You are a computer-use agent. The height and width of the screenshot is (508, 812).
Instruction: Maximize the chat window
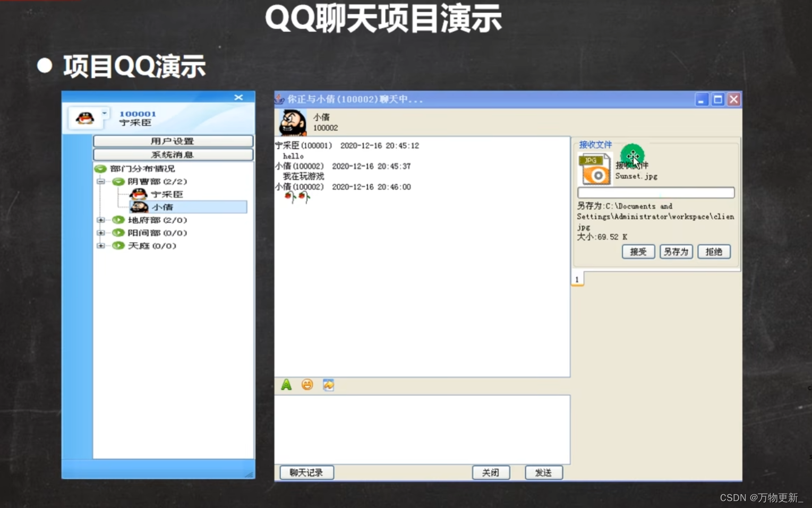click(718, 99)
